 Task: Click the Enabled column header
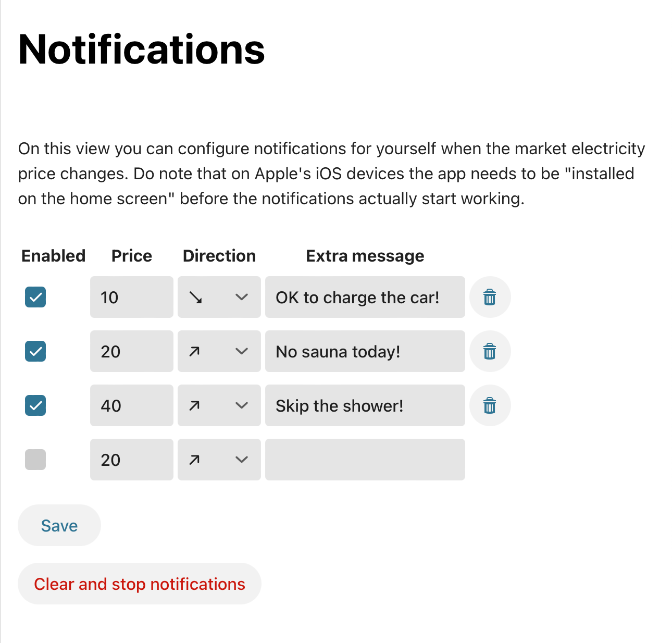[x=53, y=256]
